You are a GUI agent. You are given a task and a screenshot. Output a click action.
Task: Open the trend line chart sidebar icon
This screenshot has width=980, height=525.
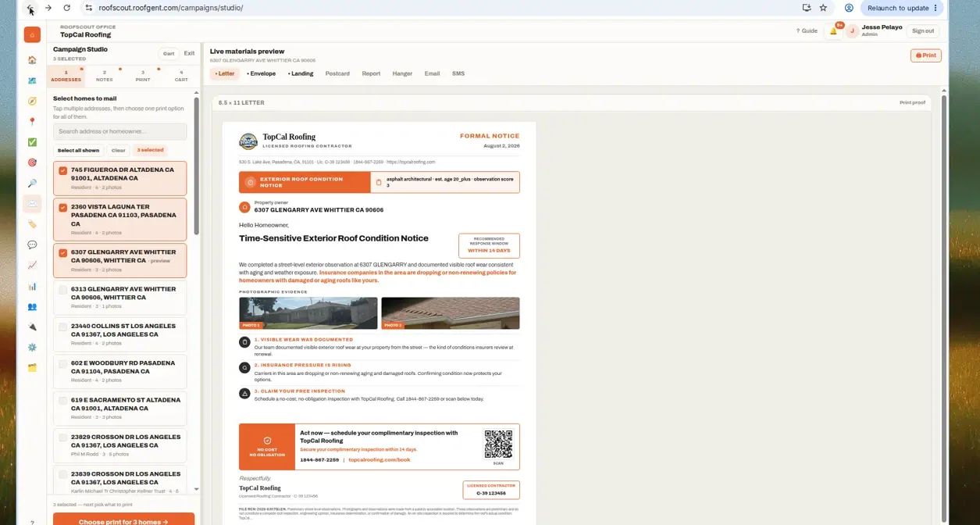click(x=32, y=266)
